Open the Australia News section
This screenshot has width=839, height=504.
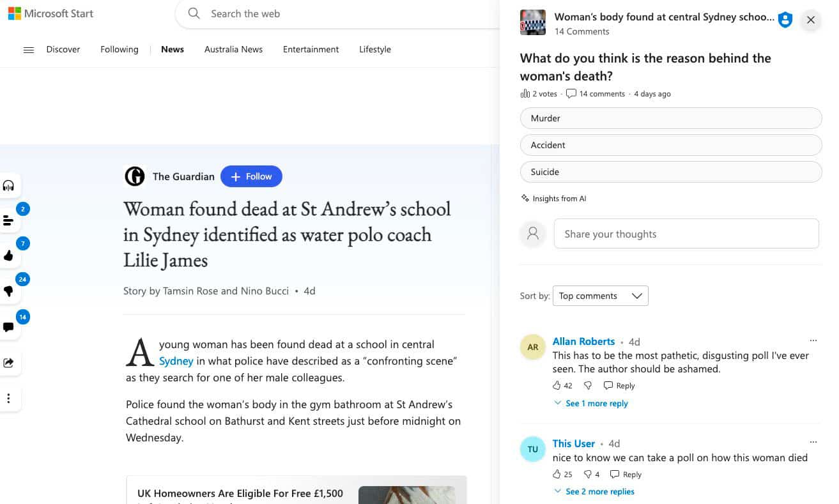pyautogui.click(x=233, y=49)
